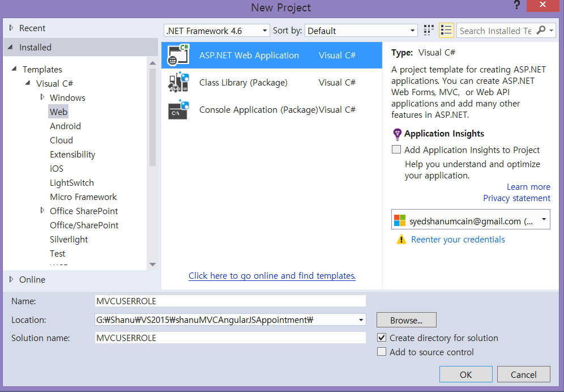Click the project Name input field
Screen dimensions: 564x392
230,301
